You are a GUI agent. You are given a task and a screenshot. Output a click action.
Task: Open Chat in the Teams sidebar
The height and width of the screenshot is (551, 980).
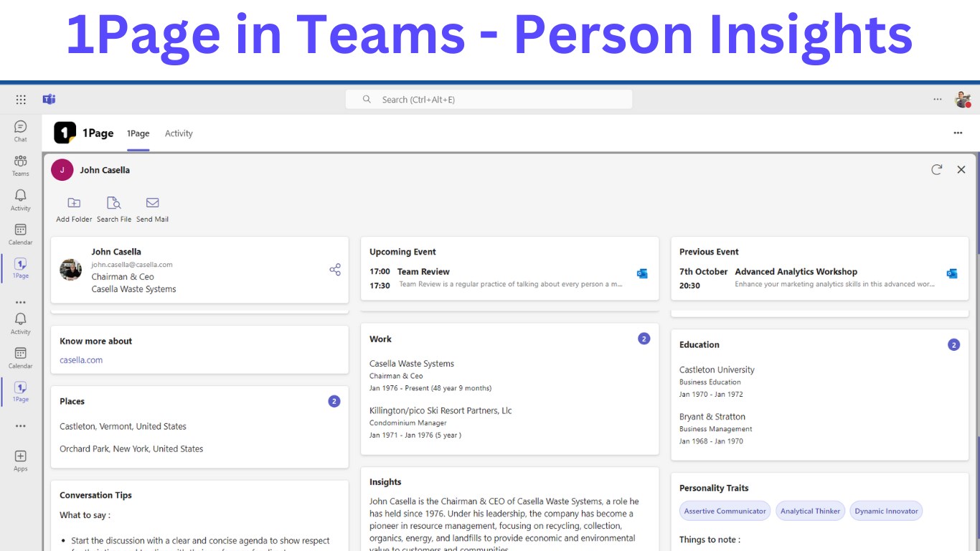point(21,131)
